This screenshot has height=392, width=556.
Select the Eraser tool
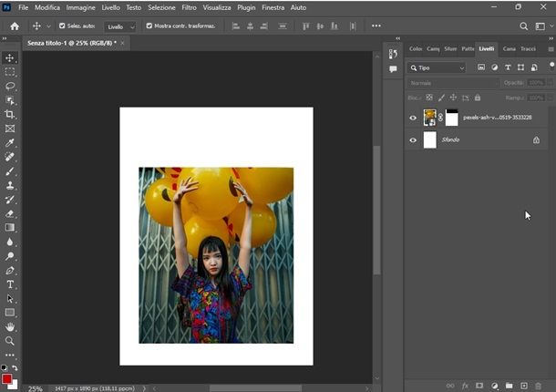click(10, 213)
